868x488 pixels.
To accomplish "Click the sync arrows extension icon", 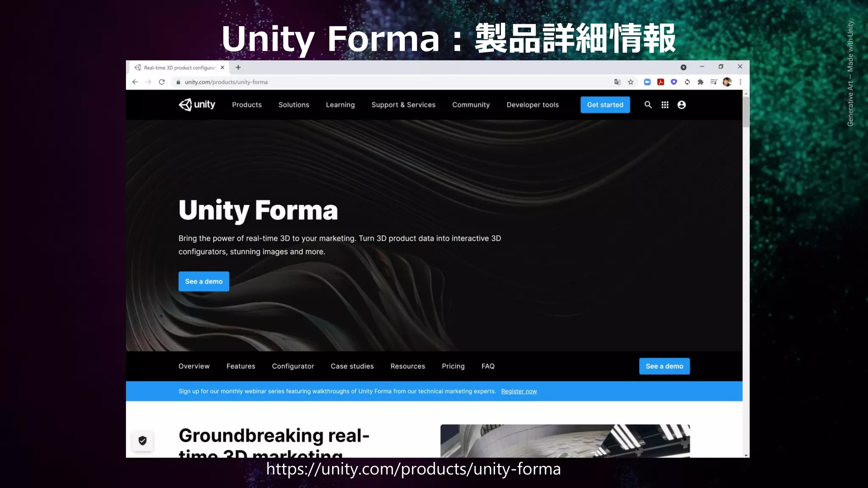I will (x=687, y=82).
